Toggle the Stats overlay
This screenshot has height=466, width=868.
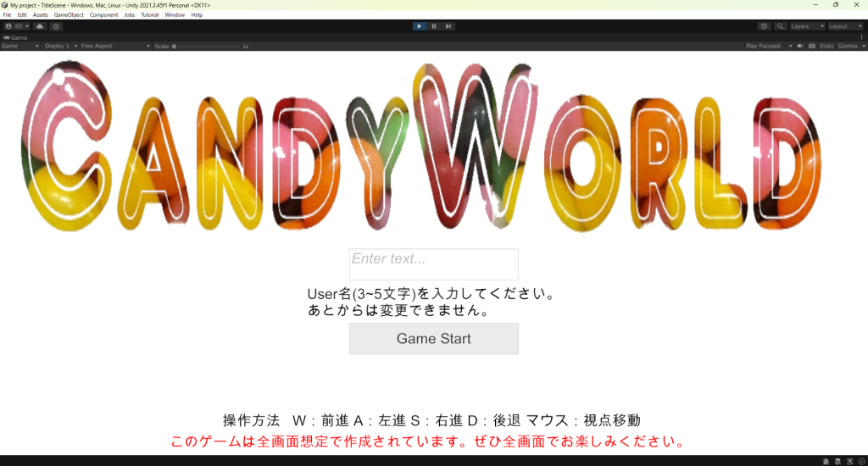[x=826, y=46]
